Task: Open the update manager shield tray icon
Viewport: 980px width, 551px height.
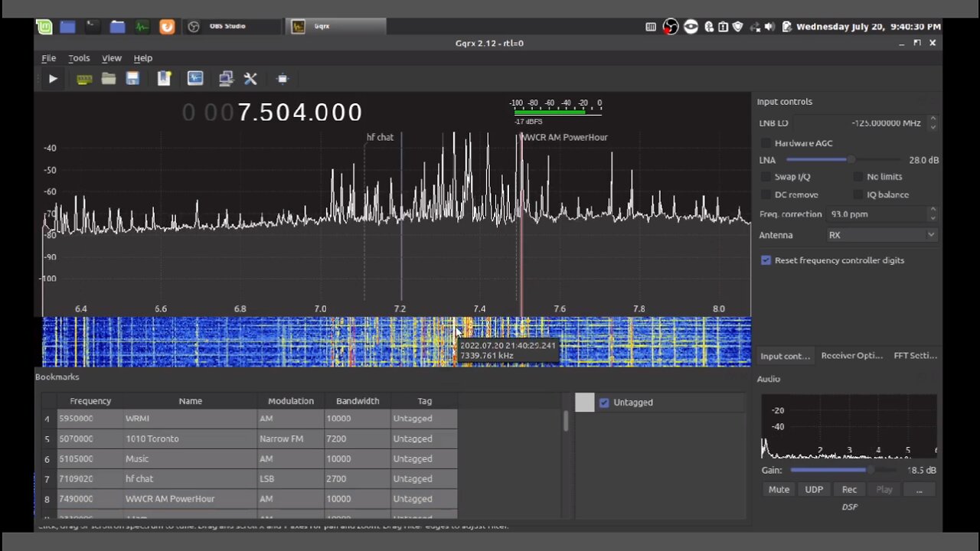Action: [738, 27]
